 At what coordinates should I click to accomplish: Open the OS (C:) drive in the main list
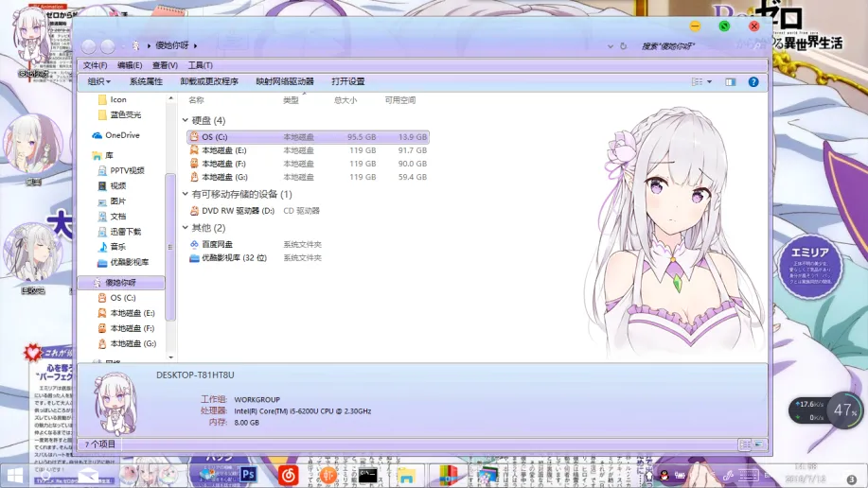click(x=214, y=137)
